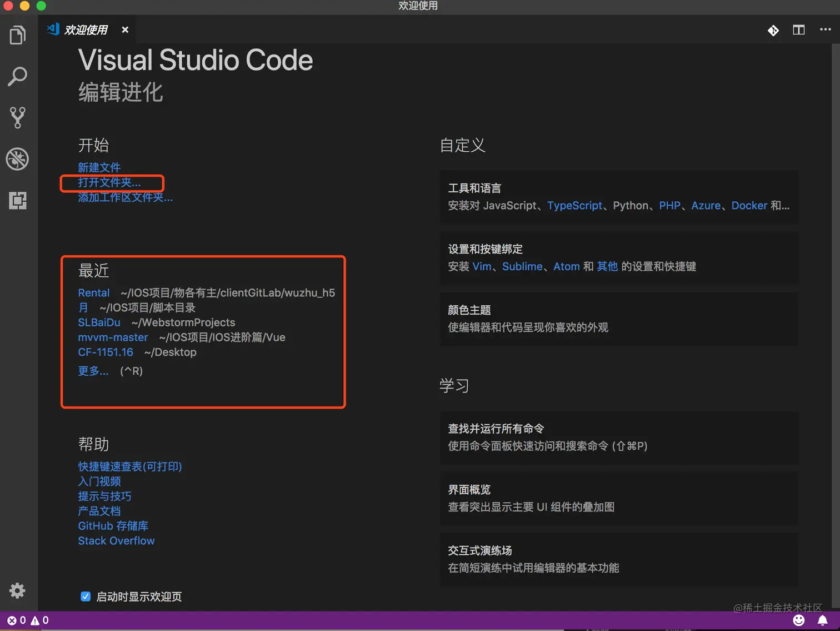Click 其他 keymap extensions link
Image resolution: width=840 pixels, height=631 pixels.
(607, 266)
